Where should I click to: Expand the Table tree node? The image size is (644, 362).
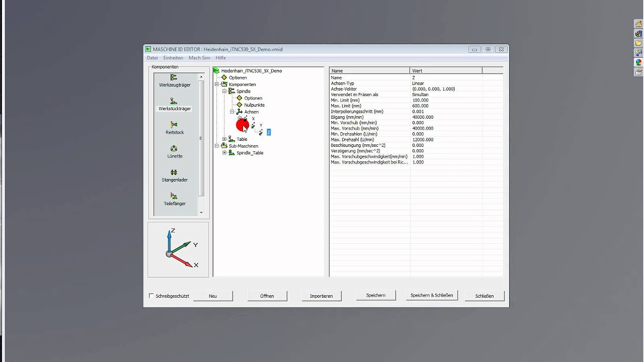coord(224,139)
